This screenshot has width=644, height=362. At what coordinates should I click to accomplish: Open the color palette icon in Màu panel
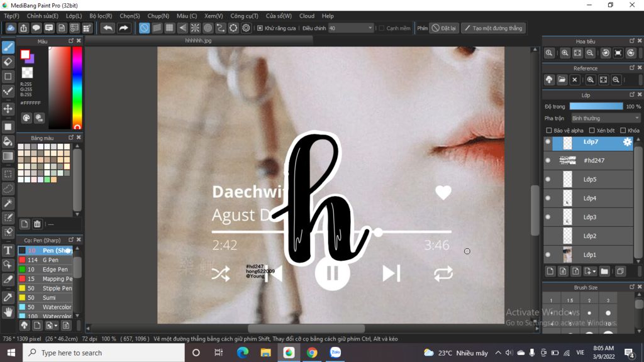point(26,118)
